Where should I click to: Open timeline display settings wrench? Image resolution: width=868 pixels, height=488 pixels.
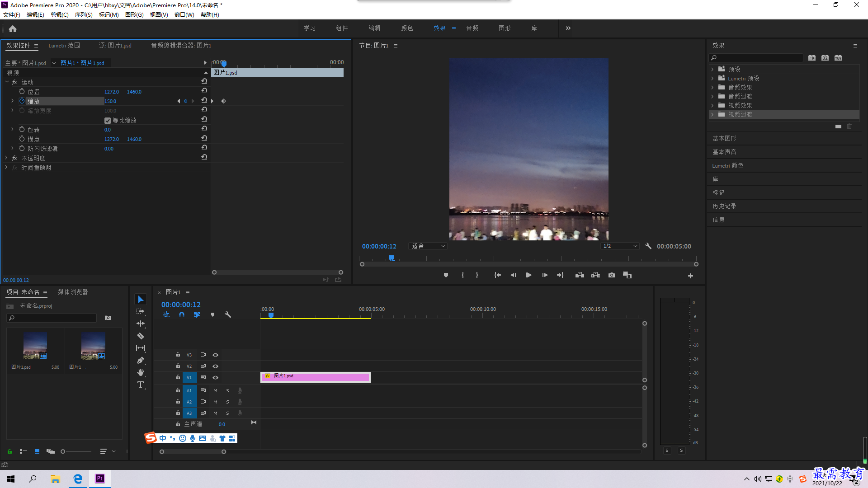click(228, 314)
